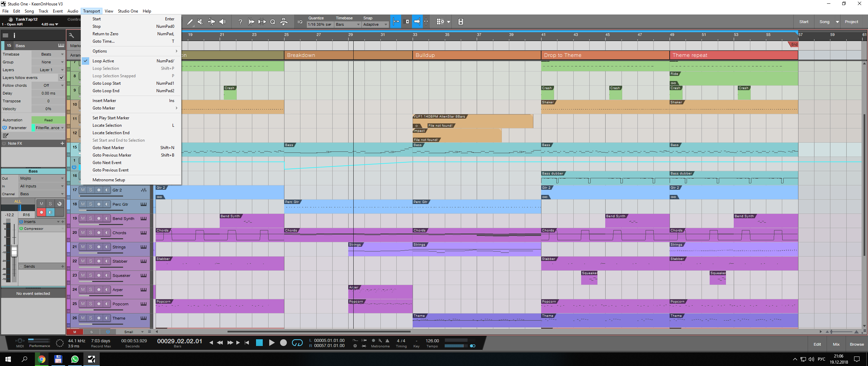
Task: Open the Snap Adaptive dropdown
Action: coord(375,24)
